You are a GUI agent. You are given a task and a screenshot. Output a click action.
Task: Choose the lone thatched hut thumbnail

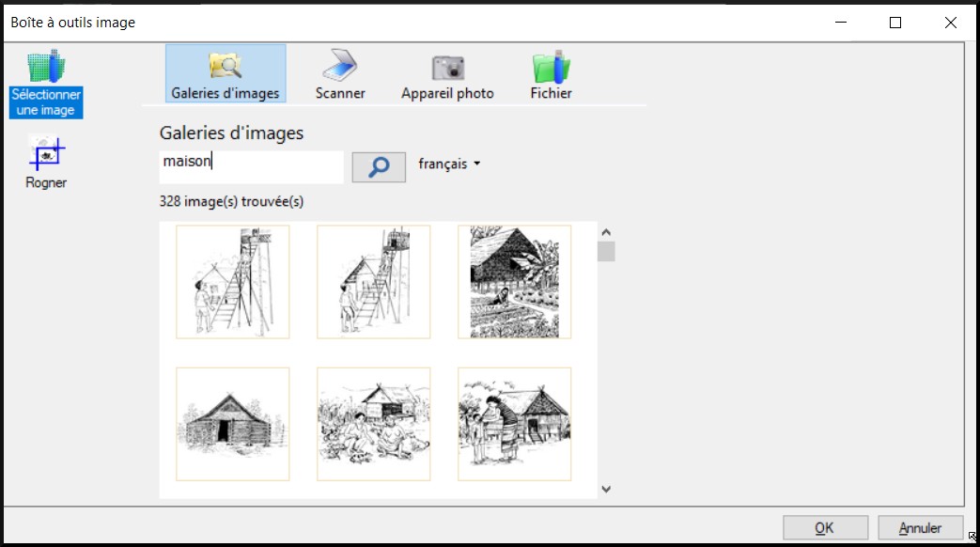233,424
